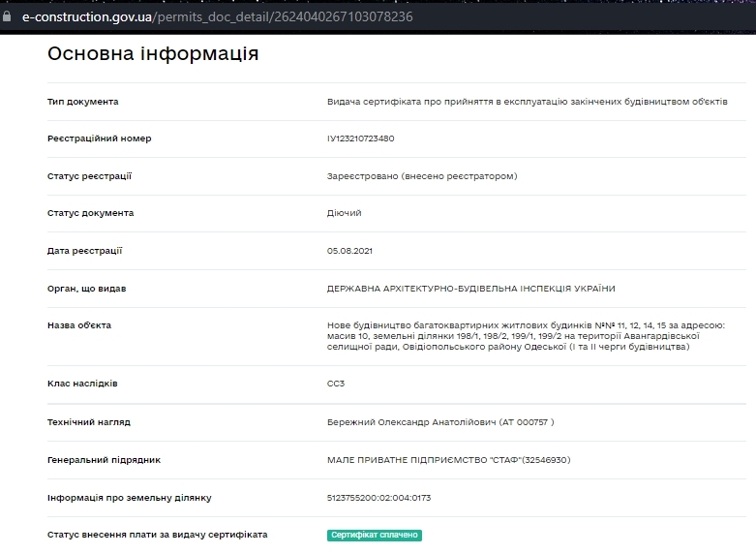756x554 pixels.
Task: Click the 'Реєстраційний номер' label
Action: [100, 138]
